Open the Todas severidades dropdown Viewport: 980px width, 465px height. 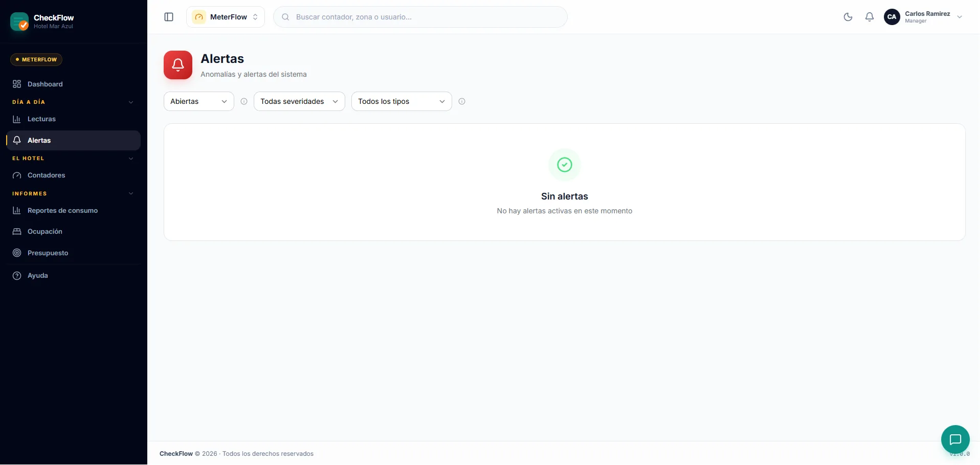point(299,101)
